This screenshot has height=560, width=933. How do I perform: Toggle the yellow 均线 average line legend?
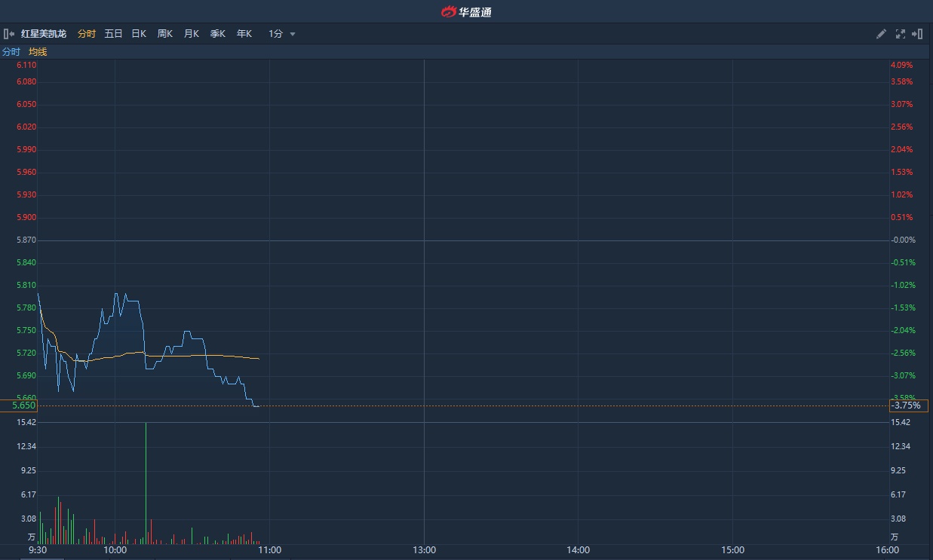tap(38, 52)
